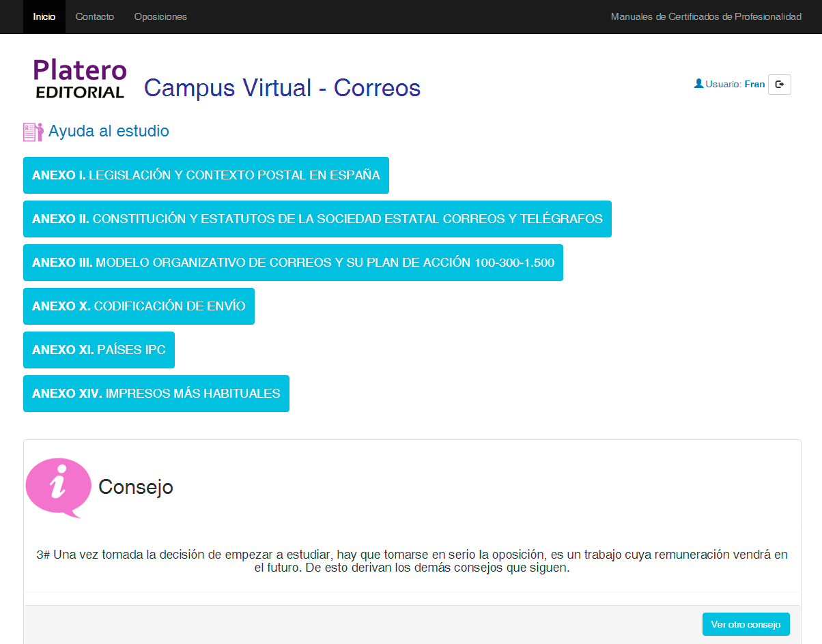The width and height of the screenshot is (822, 644).
Task: Click the Ver otro consejo button
Action: coord(746,624)
